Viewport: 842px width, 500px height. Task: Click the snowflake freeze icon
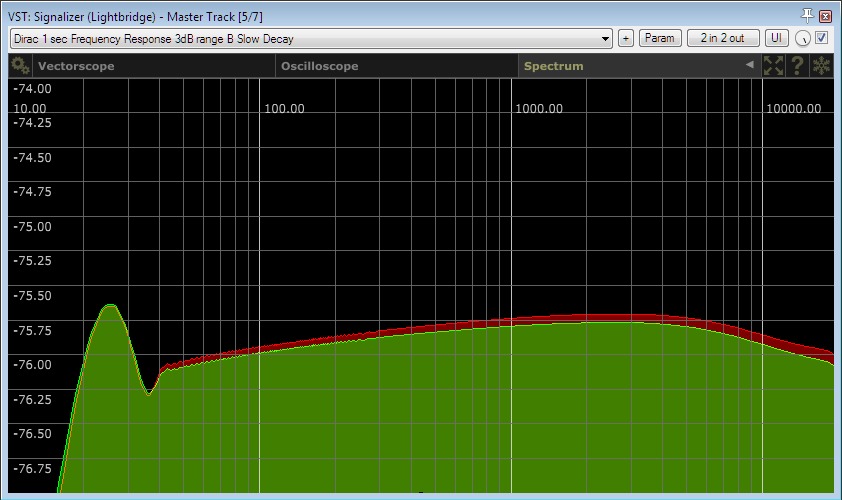pyautogui.click(x=821, y=66)
